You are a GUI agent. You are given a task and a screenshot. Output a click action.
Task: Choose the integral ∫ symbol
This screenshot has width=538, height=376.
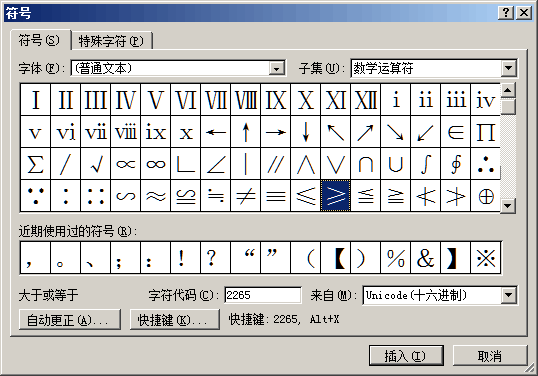[x=425, y=164]
